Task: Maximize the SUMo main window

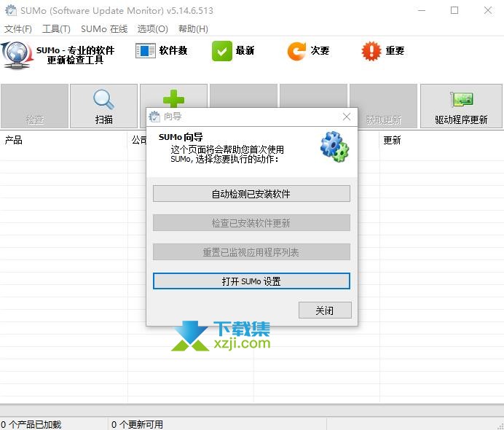Action: (454, 10)
